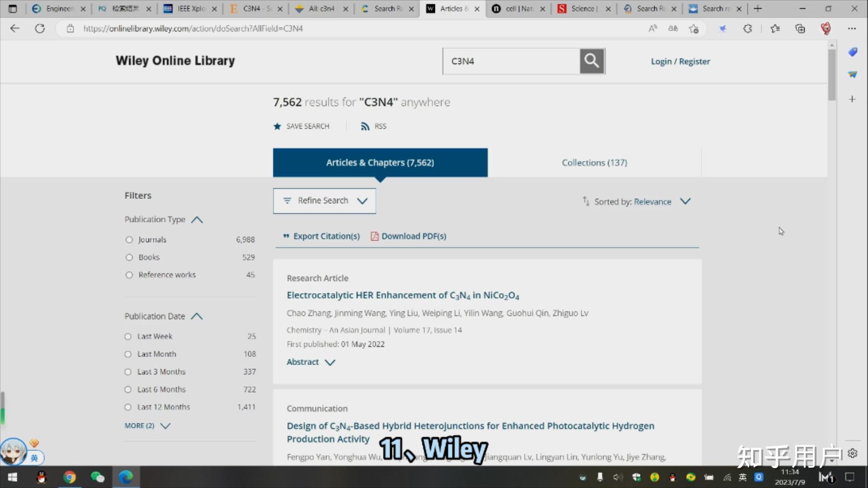Open the Sorted by Relevance dropdown
Screen dimensions: 868x488
pos(637,202)
